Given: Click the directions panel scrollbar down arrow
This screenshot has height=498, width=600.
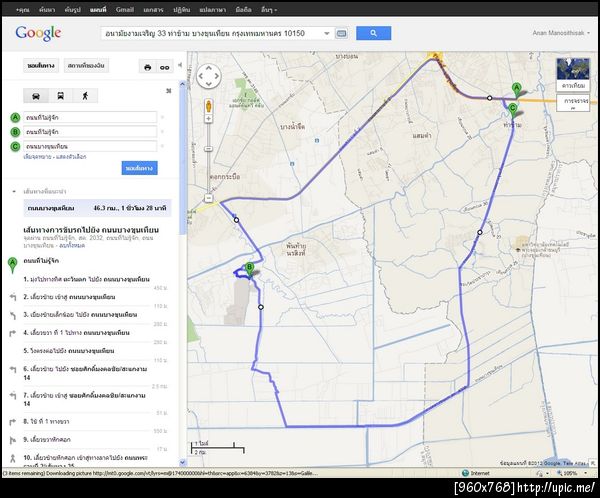Looking at the screenshot, I should [x=183, y=462].
